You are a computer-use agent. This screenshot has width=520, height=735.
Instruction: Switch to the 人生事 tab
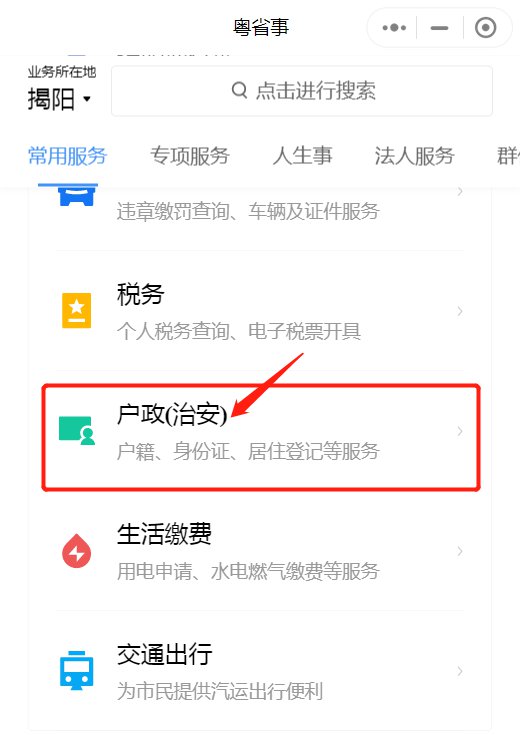click(302, 156)
